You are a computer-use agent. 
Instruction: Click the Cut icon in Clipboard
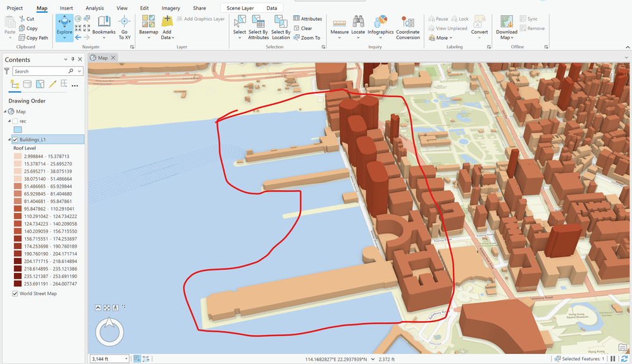(22, 18)
